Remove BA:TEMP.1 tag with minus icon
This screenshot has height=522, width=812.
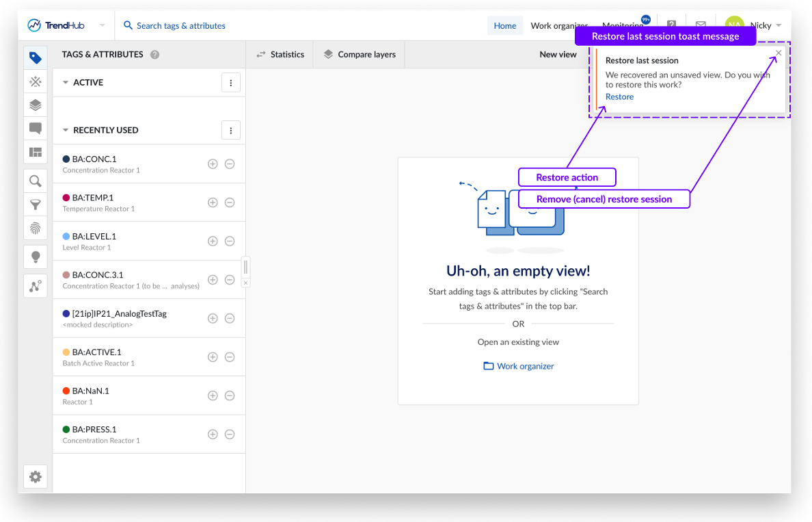(230, 203)
